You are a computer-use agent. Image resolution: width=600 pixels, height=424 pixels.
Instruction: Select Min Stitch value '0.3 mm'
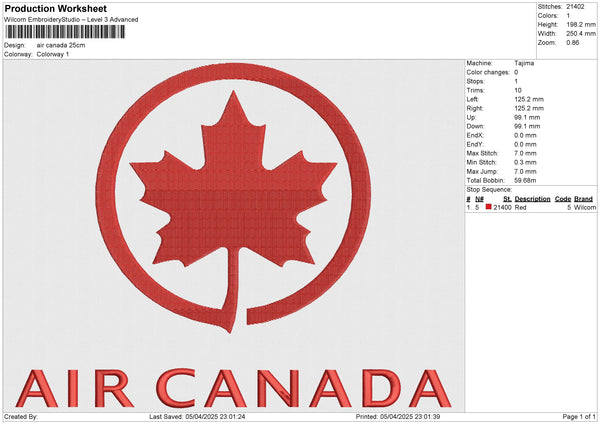tap(525, 162)
